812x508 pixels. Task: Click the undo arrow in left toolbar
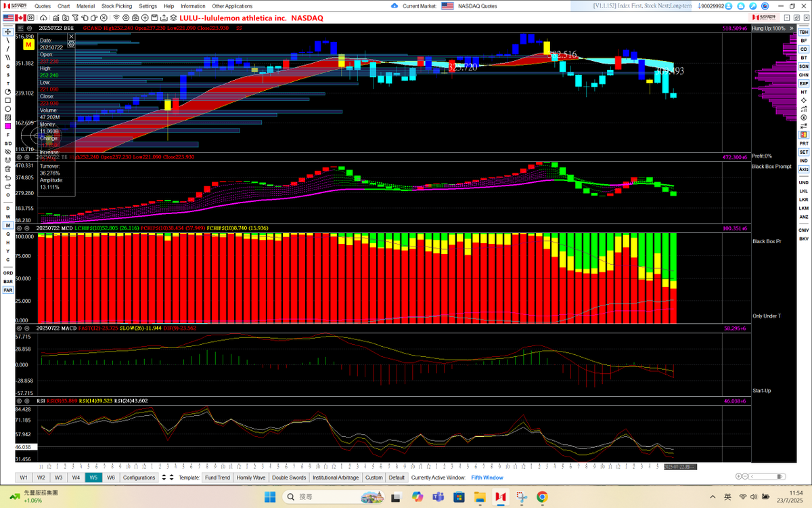(7, 177)
